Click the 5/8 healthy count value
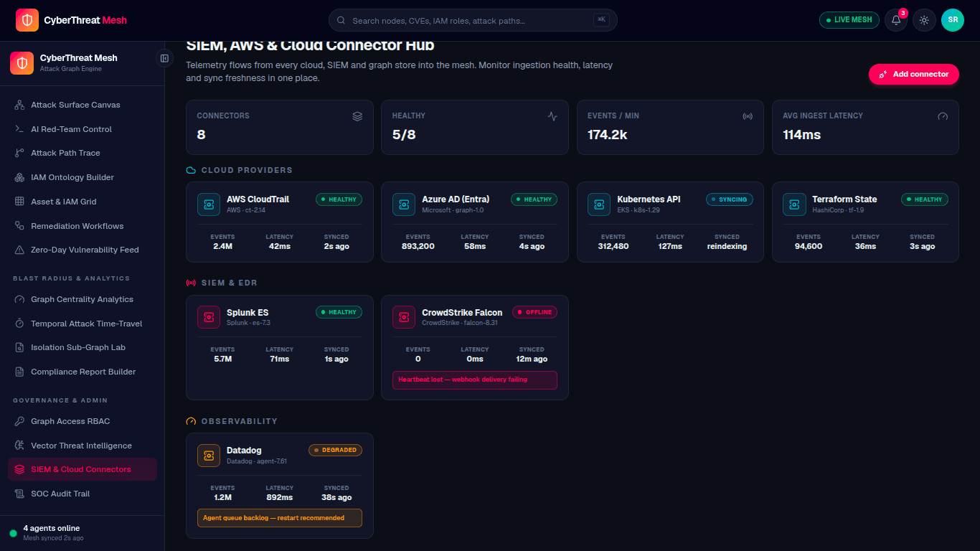 point(404,135)
